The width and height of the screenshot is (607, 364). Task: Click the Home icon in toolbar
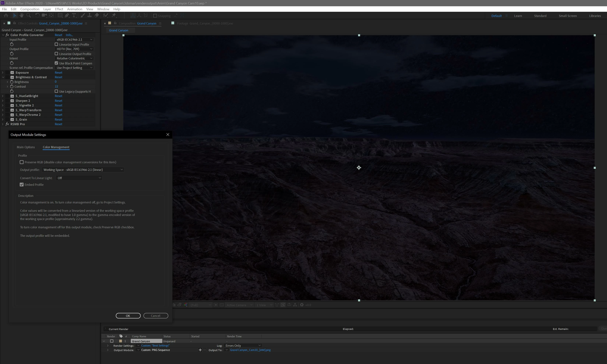point(6,15)
